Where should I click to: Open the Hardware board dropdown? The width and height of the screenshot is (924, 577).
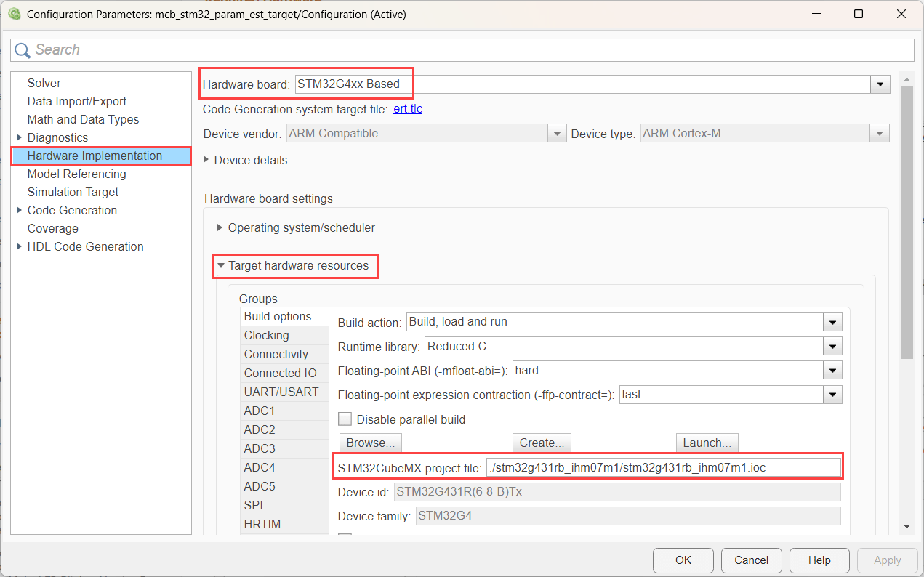882,84
